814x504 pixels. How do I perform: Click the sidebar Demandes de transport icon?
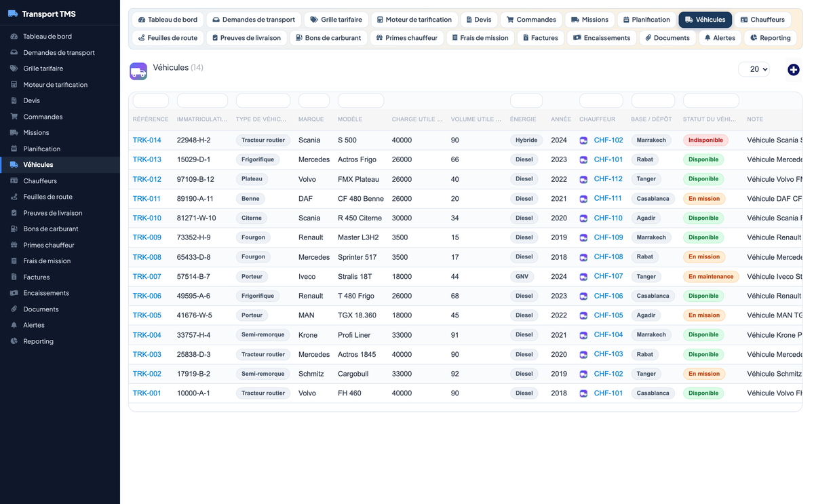14,52
